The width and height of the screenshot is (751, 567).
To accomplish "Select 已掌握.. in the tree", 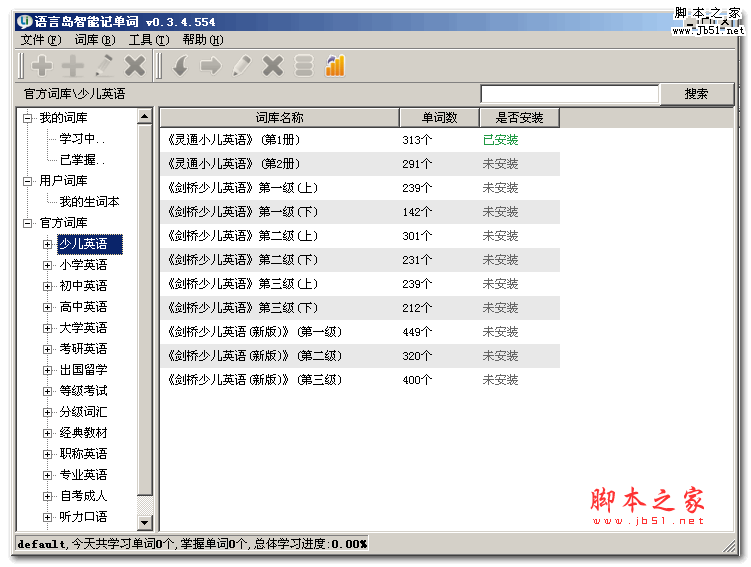I will click(82, 160).
